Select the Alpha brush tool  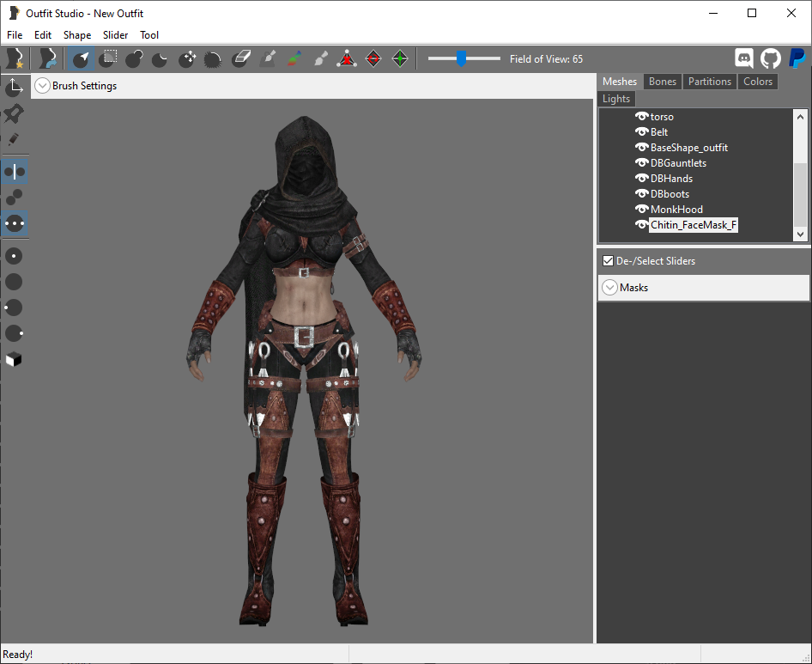point(320,58)
